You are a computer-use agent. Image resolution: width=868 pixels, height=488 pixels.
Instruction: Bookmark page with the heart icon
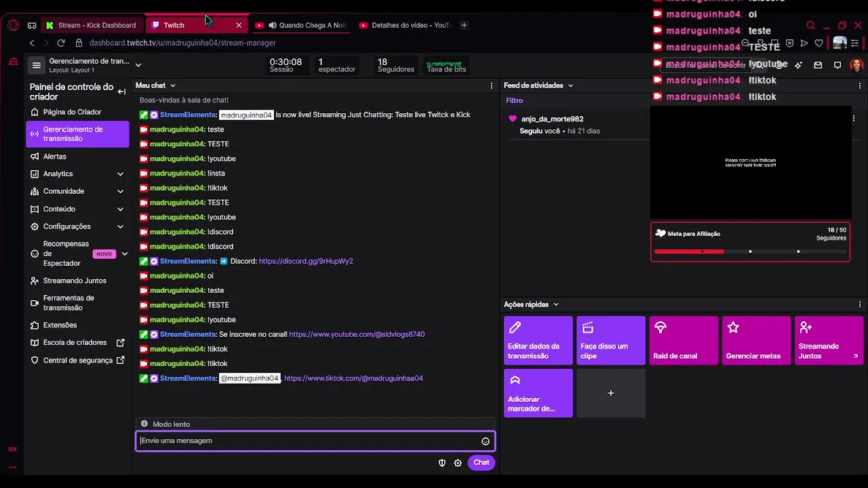click(818, 43)
